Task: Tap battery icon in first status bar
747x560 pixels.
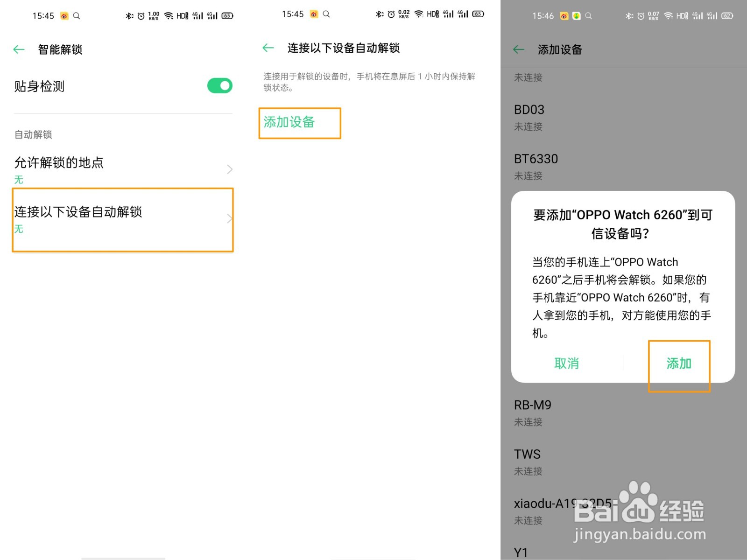Action: point(227,16)
